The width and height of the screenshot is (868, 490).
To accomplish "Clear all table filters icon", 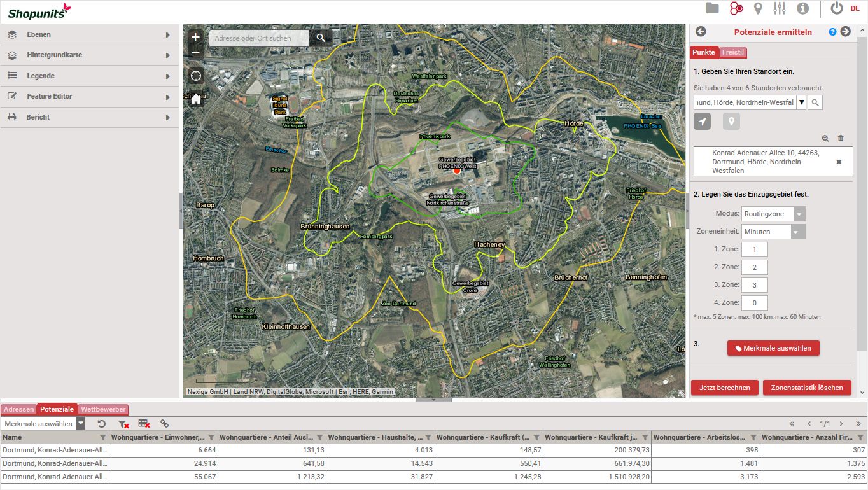I will 123,423.
